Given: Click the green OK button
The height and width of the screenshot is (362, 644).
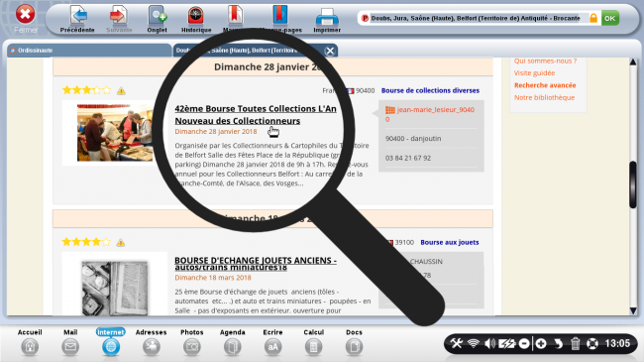Looking at the screenshot, I should point(610,18).
